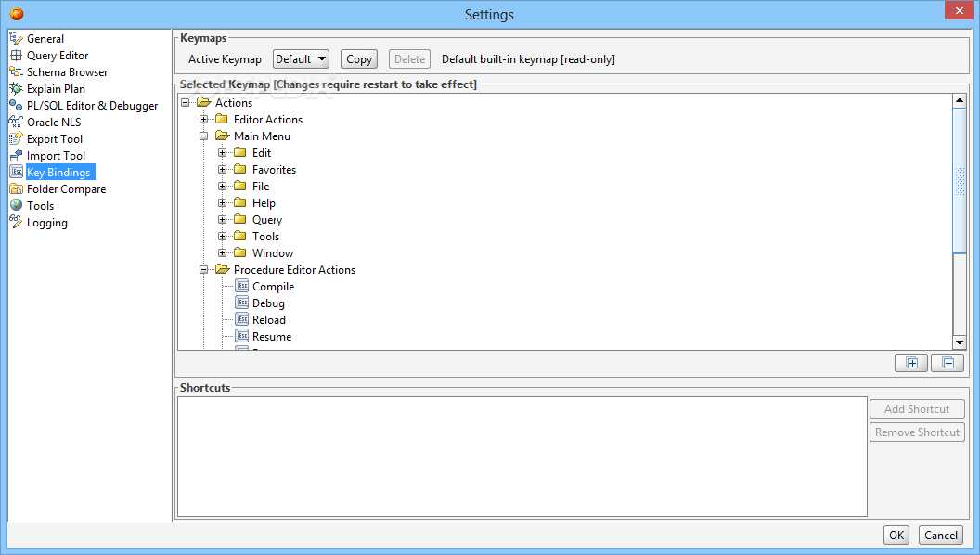Click the Key Bindings keyboard icon
This screenshot has width=980, height=555.
pos(17,172)
